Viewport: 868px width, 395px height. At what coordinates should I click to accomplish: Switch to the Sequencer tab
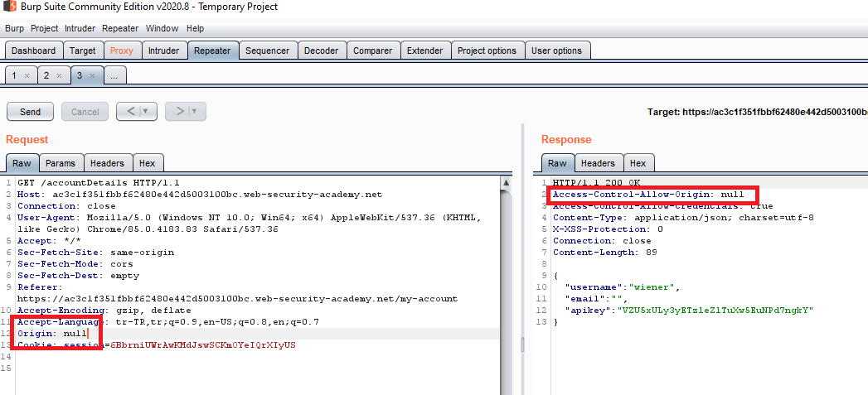point(268,51)
